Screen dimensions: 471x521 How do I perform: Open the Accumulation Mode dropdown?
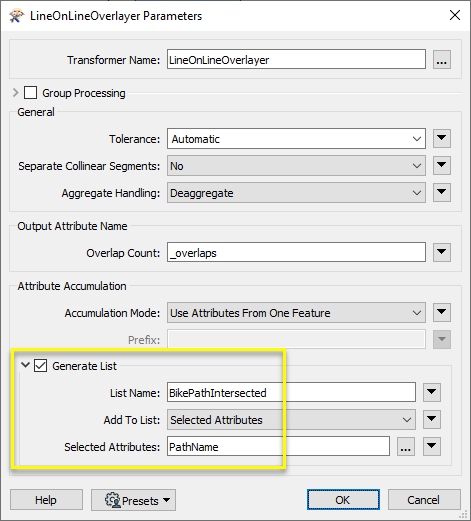(x=296, y=313)
